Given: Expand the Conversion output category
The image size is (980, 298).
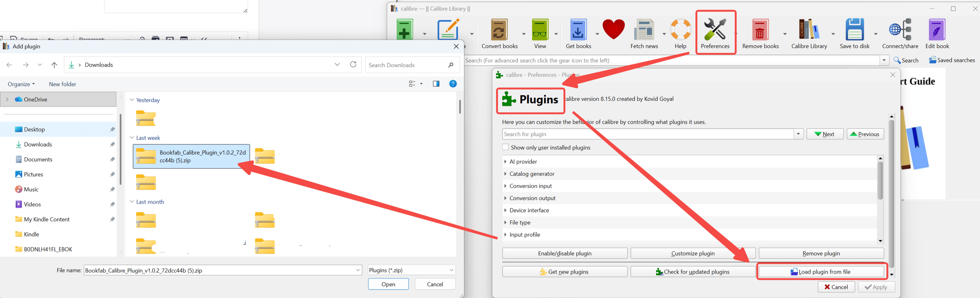Looking at the screenshot, I should coord(505,198).
